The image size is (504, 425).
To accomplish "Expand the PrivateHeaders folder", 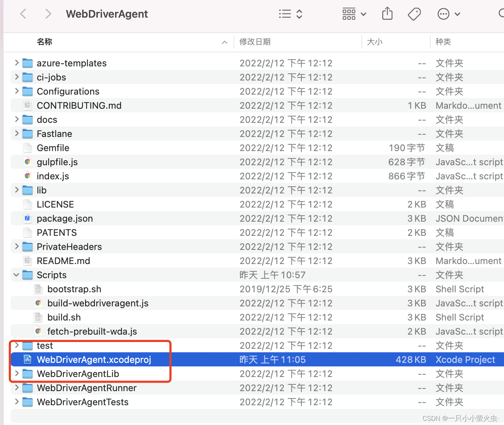I will click(17, 246).
